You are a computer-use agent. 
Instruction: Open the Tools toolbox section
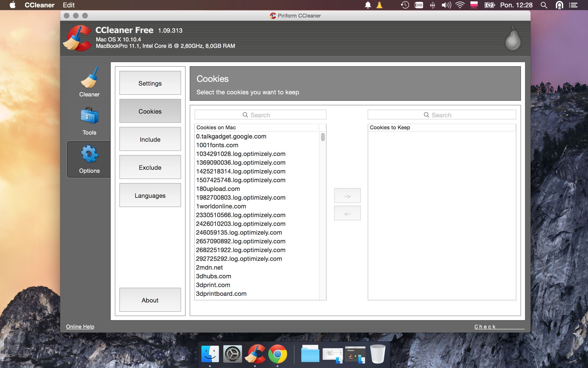(89, 121)
